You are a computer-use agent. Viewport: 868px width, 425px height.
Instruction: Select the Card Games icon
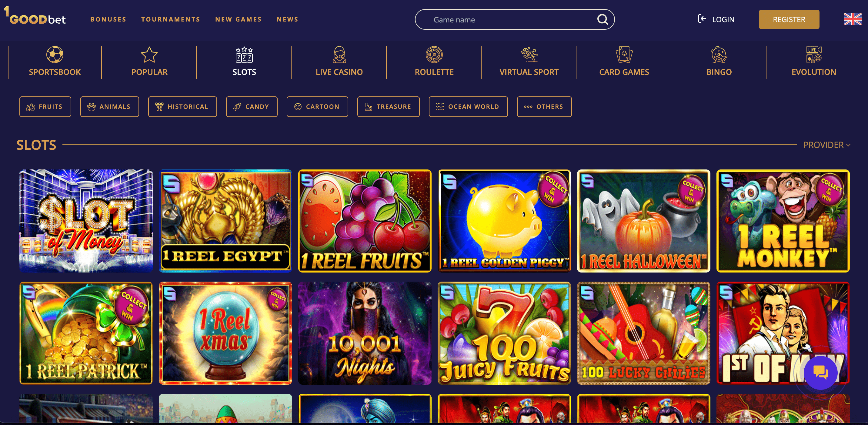tap(624, 55)
